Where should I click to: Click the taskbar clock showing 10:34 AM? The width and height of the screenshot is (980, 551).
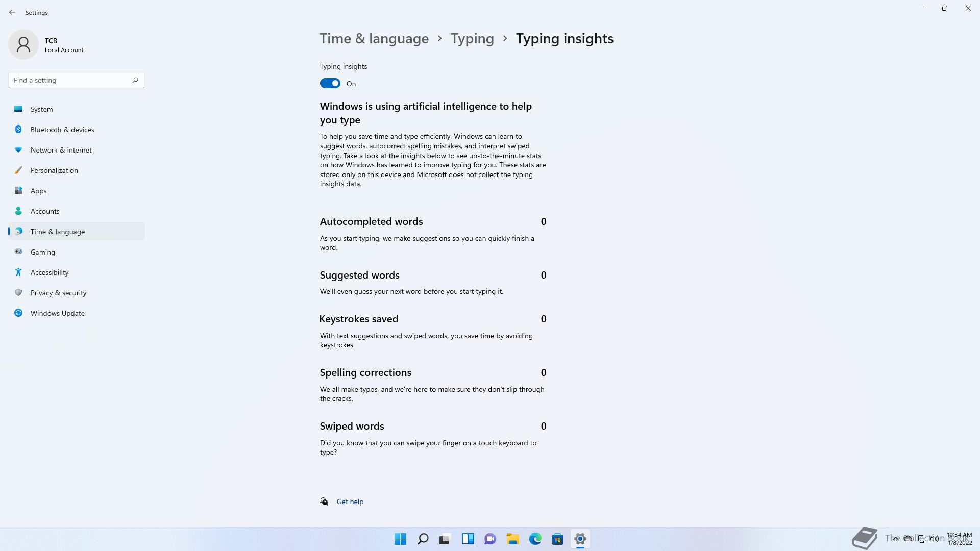click(960, 539)
